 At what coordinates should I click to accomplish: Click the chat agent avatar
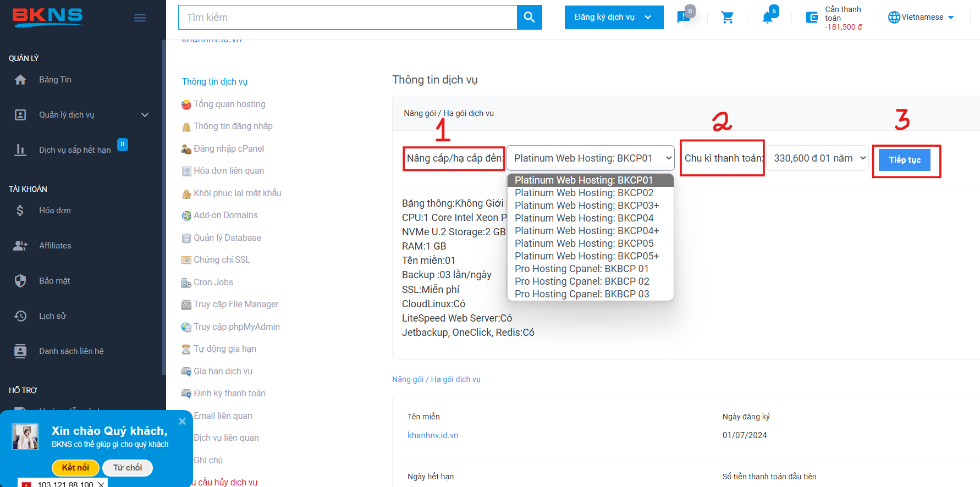[25, 436]
